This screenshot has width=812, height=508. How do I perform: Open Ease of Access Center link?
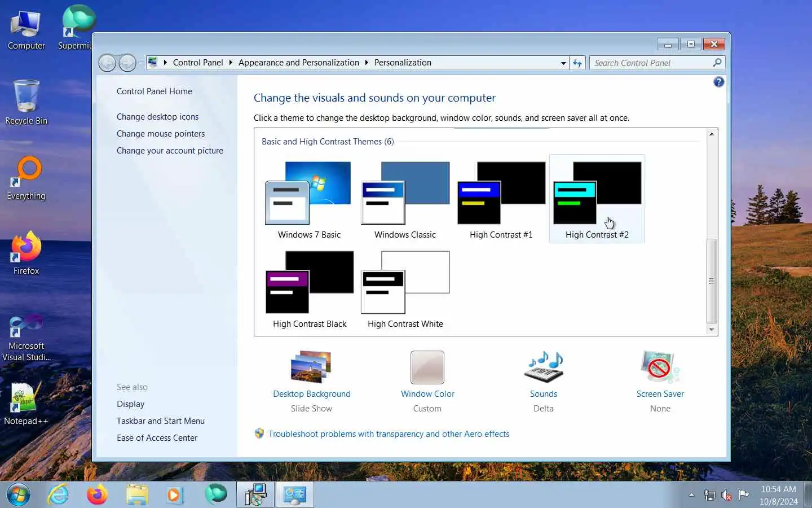coord(157,438)
